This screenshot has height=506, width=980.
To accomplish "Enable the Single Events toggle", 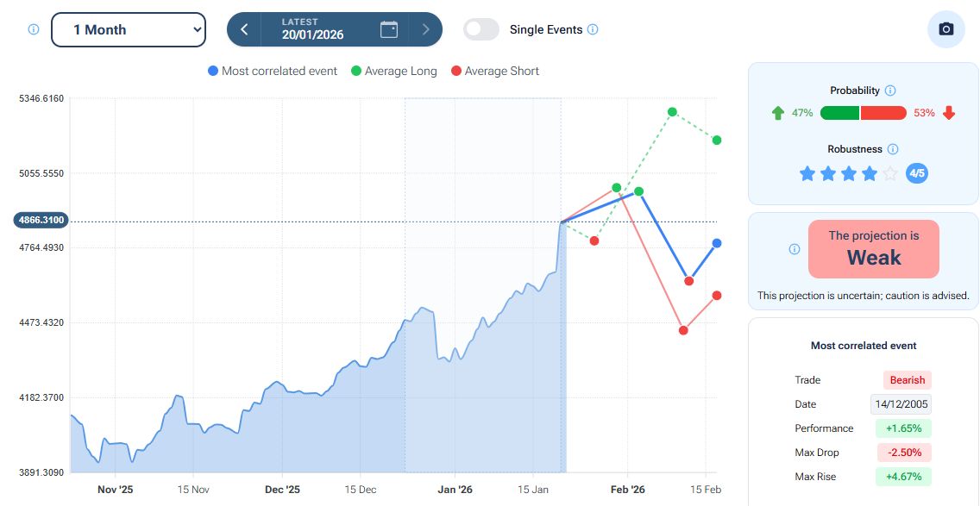I will 481,29.
